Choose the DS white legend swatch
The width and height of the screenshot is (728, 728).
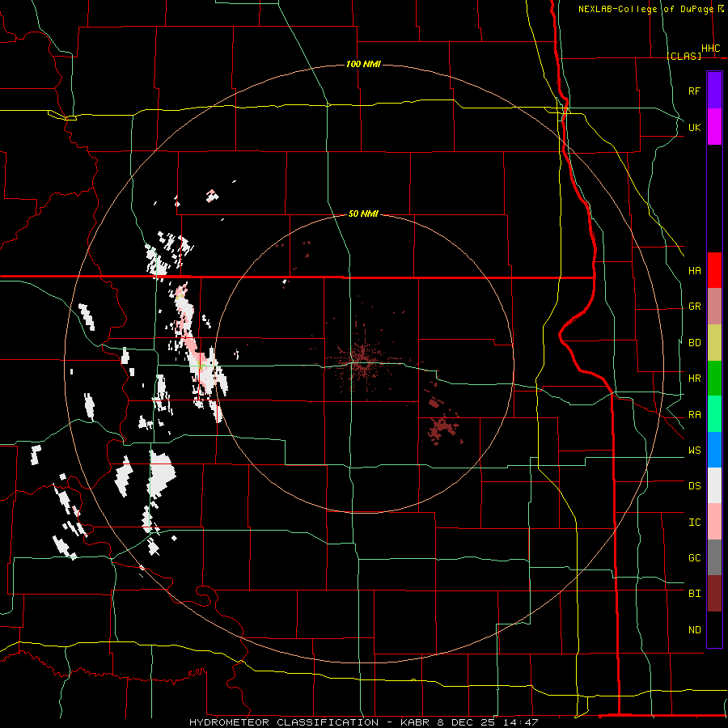point(714,485)
